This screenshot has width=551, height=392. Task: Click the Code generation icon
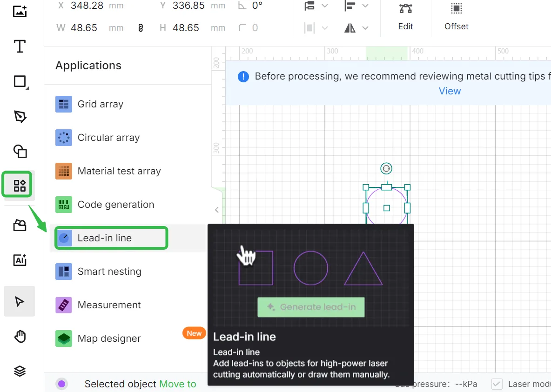(x=64, y=205)
